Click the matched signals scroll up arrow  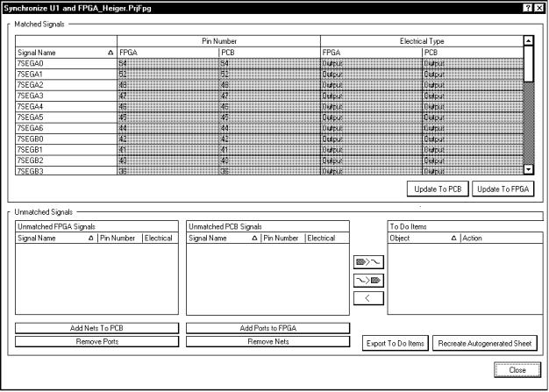pyautogui.click(x=528, y=40)
